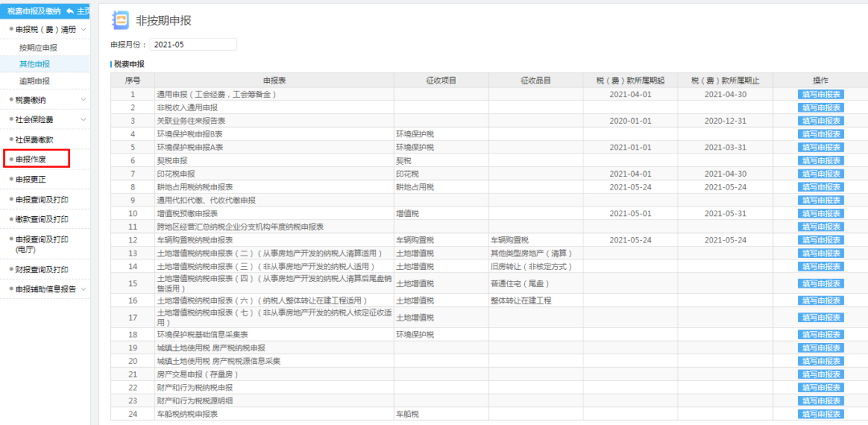Click 填写申报表 for 土地增值税纳税申报表(三)
Viewport: 868px width, 425px height.
point(821,267)
